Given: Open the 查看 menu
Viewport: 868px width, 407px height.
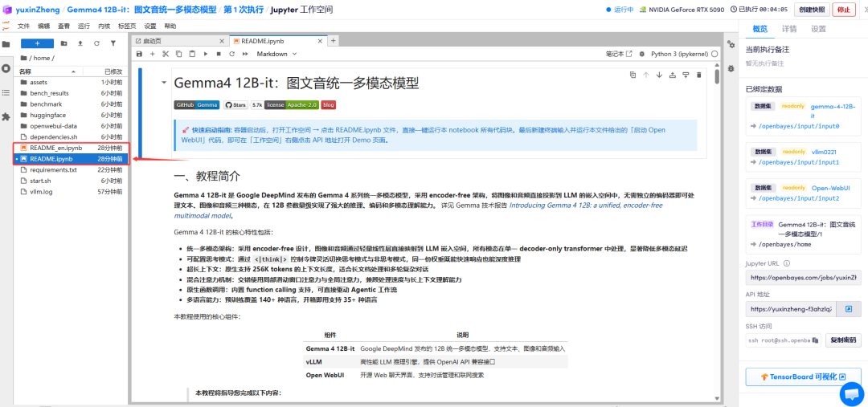Looking at the screenshot, I should [x=63, y=26].
